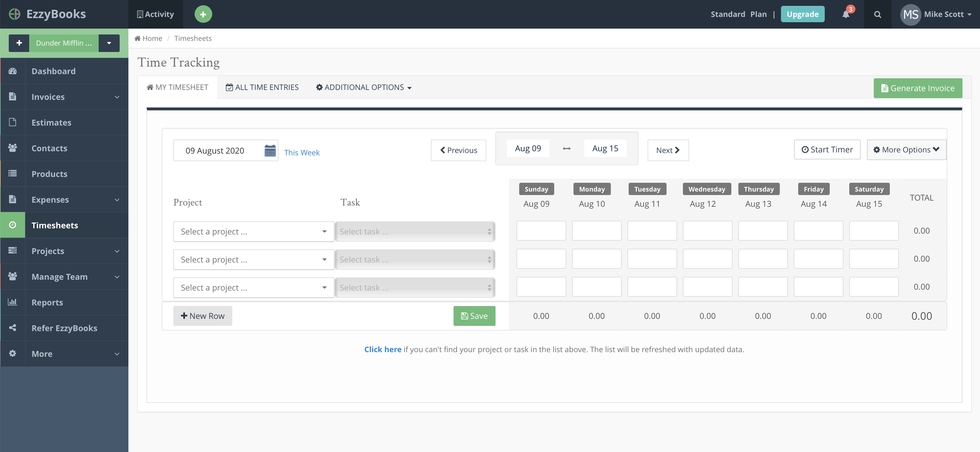980x452 pixels.
Task: Click the Reports chart icon in sidebar
Action: coord(13,302)
